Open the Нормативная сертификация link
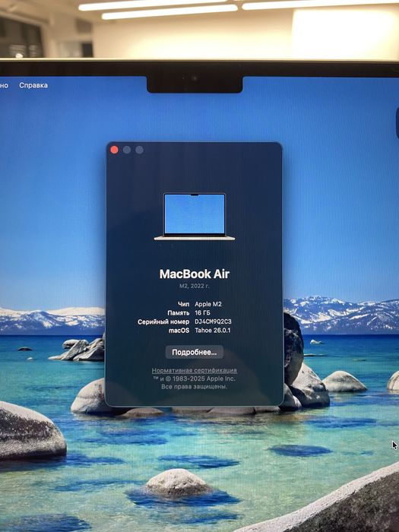This screenshot has height=532, width=399. [x=195, y=371]
